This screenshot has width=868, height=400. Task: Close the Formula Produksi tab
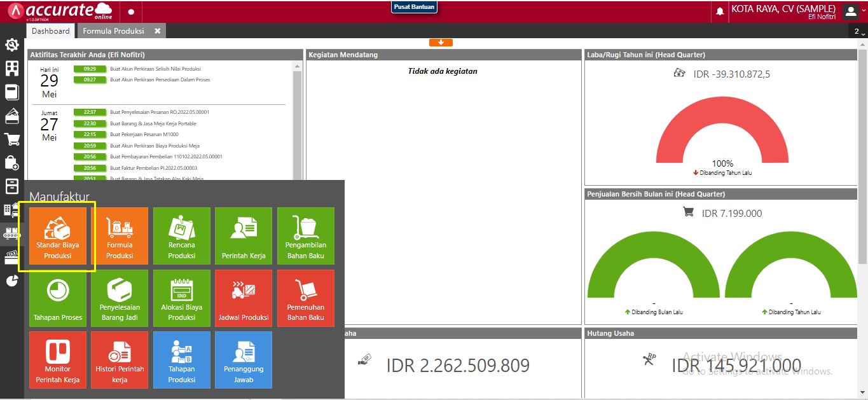pyautogui.click(x=158, y=31)
